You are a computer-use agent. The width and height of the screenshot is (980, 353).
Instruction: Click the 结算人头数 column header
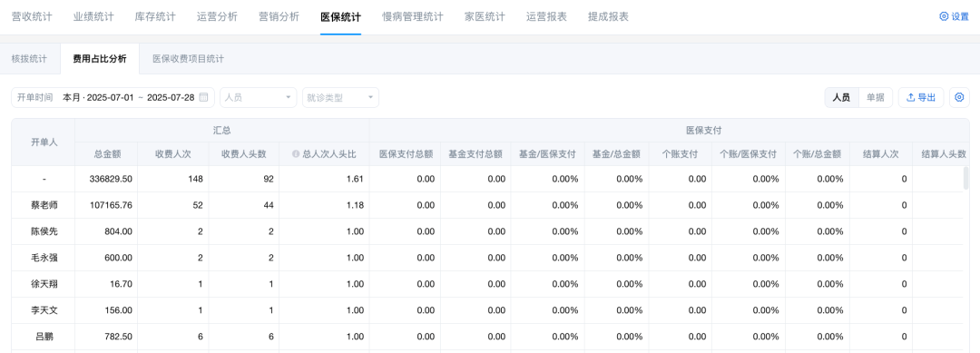pos(944,153)
